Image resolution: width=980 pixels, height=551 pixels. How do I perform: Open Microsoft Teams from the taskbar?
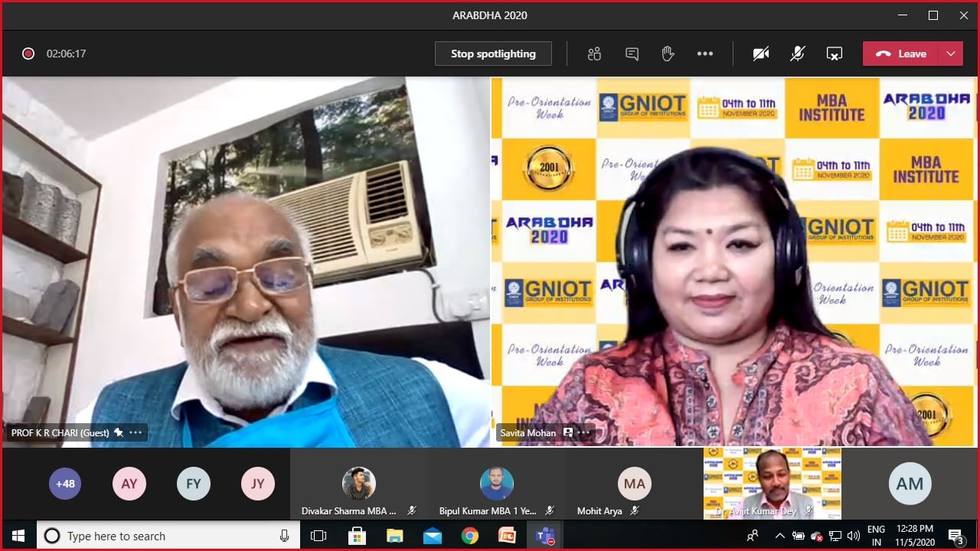[545, 536]
